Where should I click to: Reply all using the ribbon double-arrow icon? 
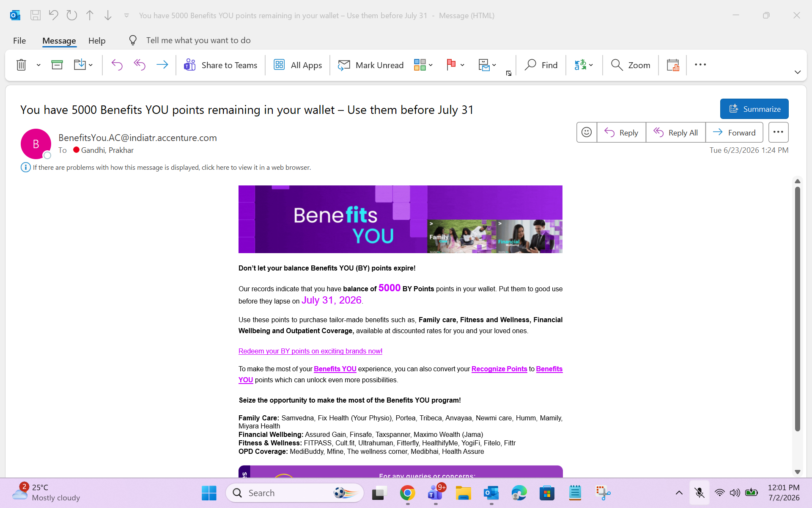pos(140,65)
